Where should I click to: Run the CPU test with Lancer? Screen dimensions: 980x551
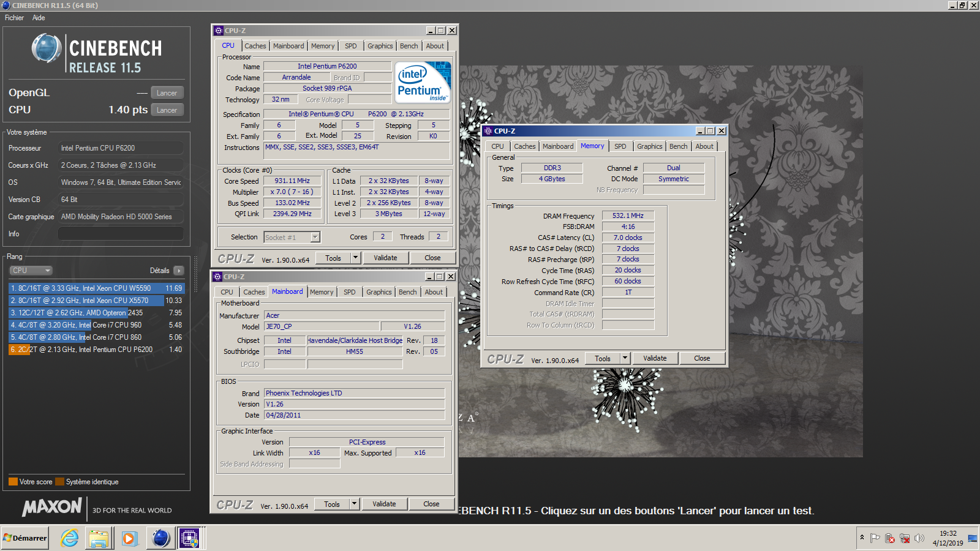coord(167,110)
